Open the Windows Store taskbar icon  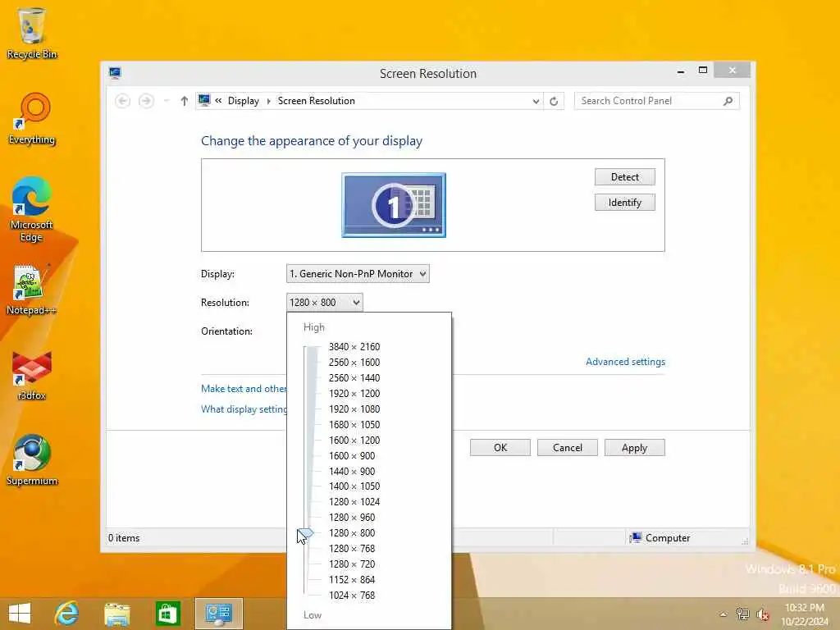[167, 614]
